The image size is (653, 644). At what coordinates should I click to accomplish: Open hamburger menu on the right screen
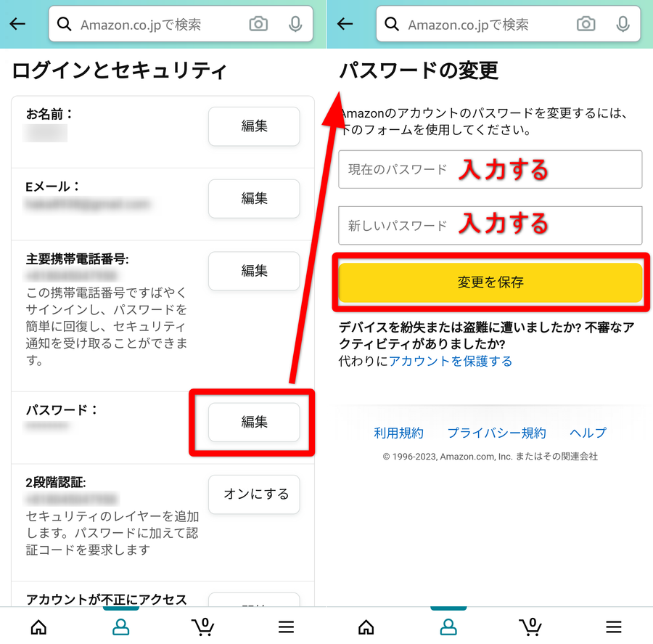(613, 627)
